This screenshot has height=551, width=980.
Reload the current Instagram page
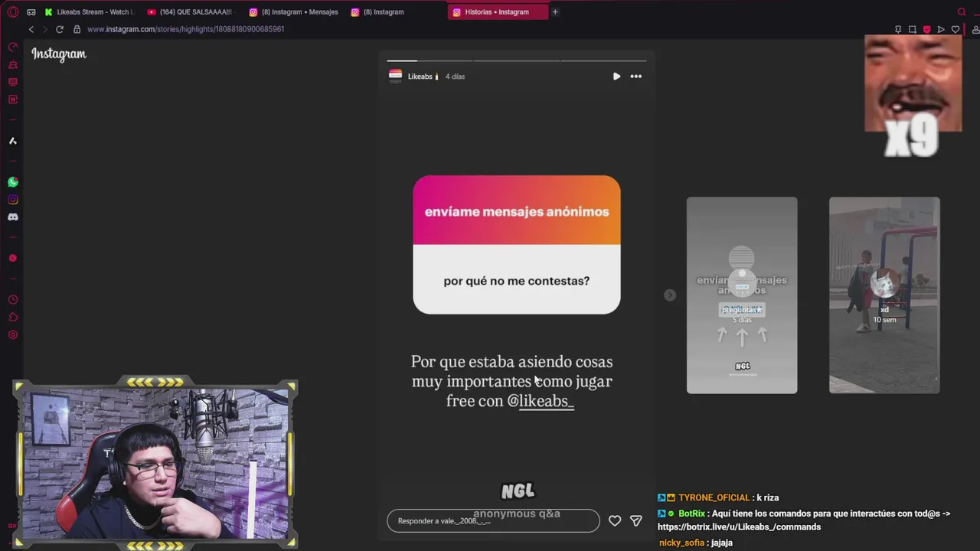click(x=59, y=29)
